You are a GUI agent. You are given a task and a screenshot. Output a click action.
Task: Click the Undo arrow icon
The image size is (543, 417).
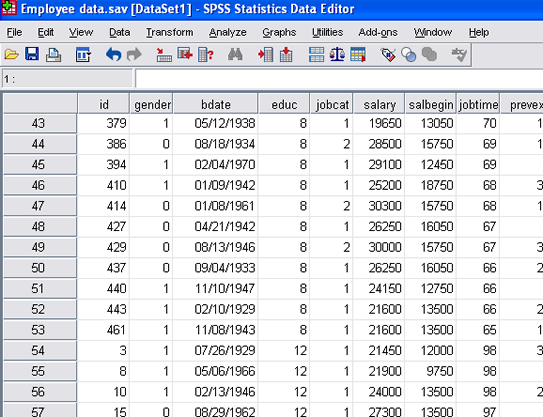coord(114,55)
